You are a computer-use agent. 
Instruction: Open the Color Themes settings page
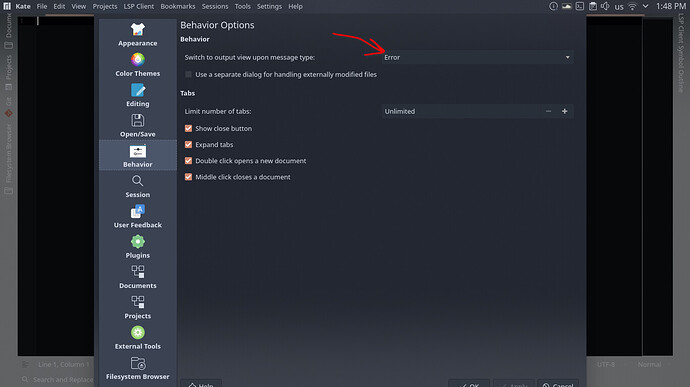[138, 65]
